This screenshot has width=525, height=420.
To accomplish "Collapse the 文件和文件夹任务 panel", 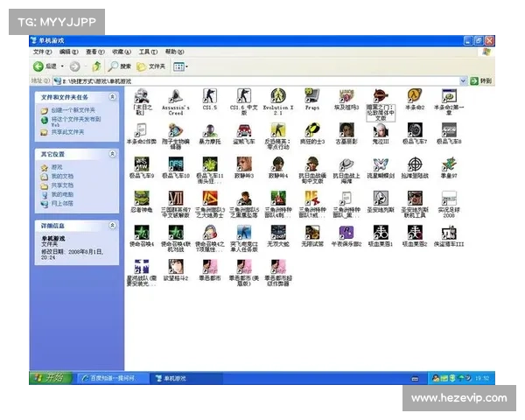I will (x=113, y=97).
